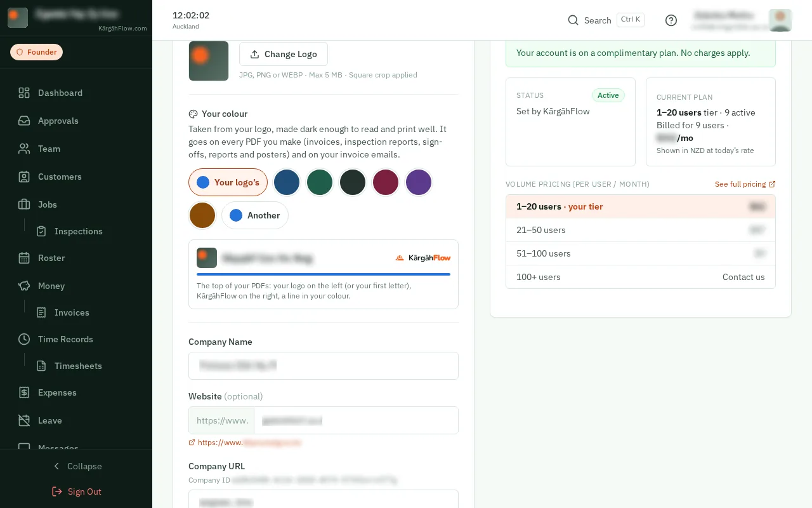Viewport: 812px width, 508px height.
Task: Click the Website input field
Action: (356, 420)
